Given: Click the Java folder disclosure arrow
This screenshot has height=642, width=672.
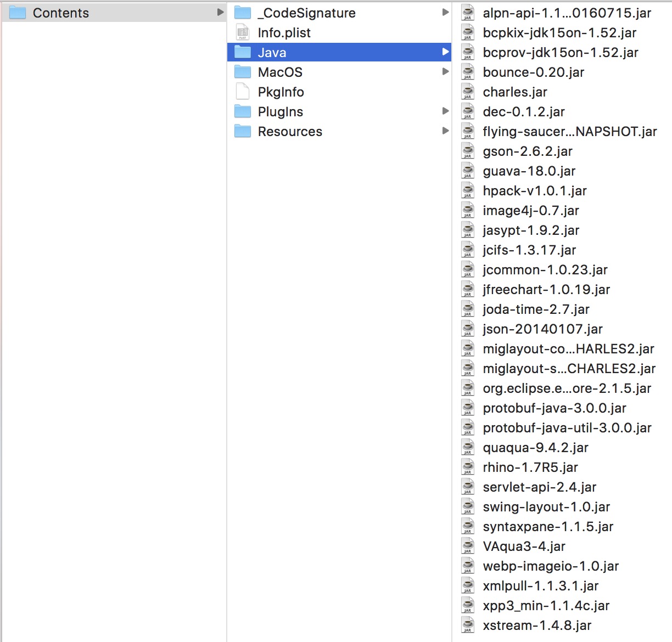Looking at the screenshot, I should click(x=445, y=52).
